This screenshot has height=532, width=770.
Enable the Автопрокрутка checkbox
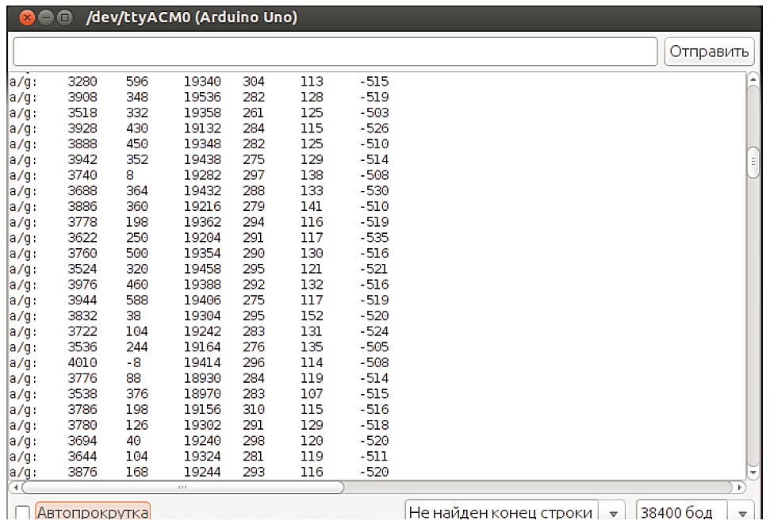coord(23,513)
